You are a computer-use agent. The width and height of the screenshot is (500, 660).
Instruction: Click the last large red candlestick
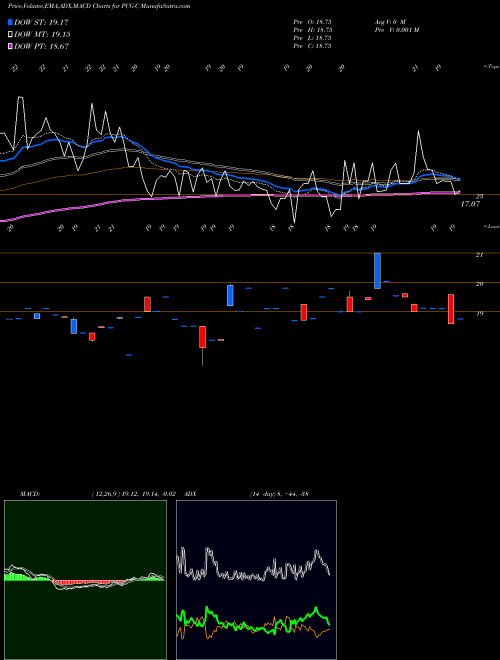point(451,309)
